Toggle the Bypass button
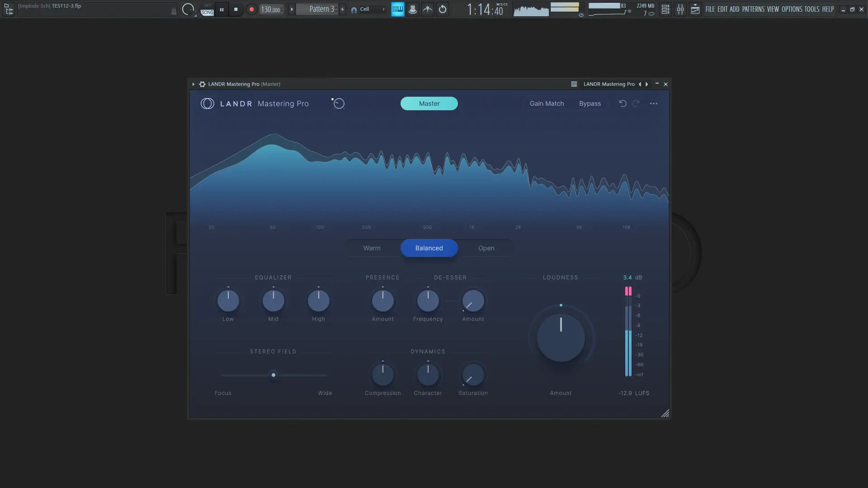 [590, 103]
